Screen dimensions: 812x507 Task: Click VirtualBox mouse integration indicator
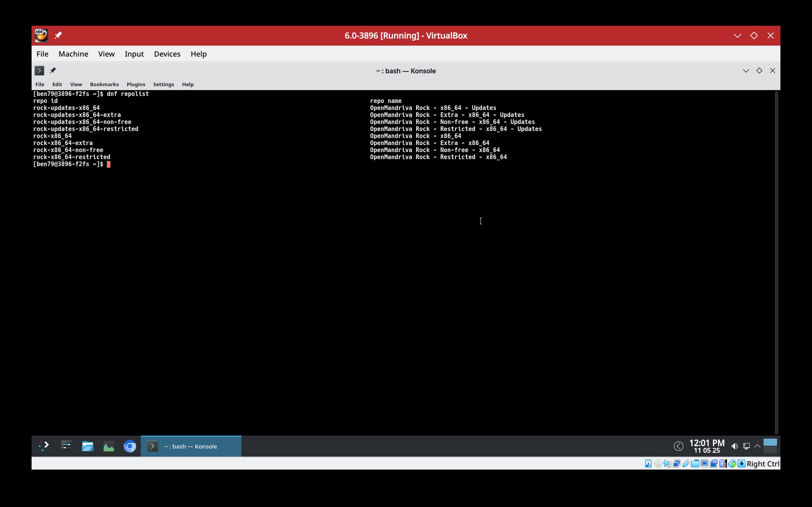click(x=732, y=464)
